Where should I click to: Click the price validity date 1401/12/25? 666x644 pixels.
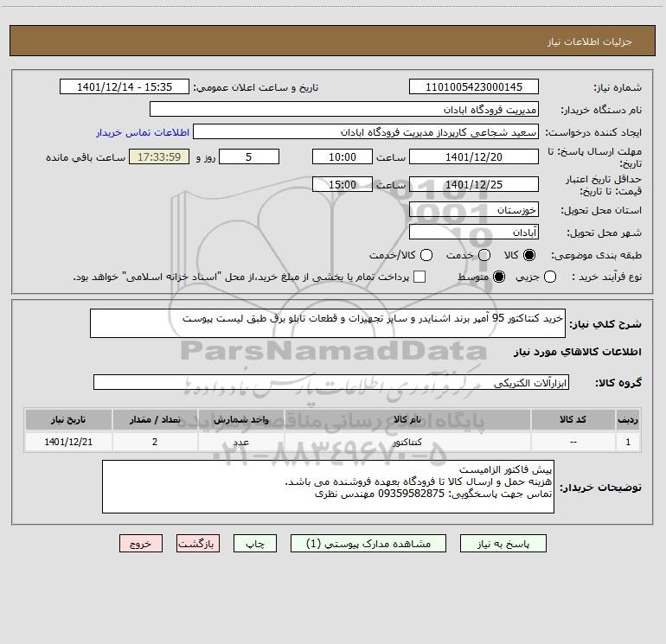pos(474,184)
